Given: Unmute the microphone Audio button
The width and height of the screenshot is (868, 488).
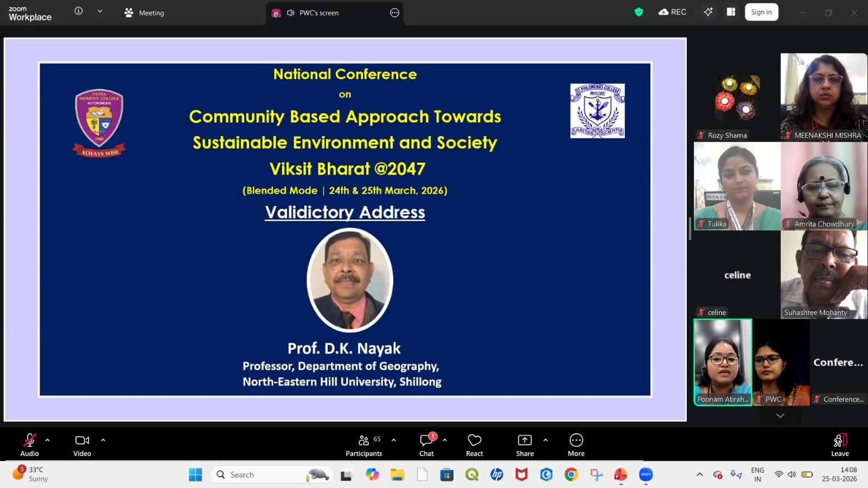Looking at the screenshot, I should [29, 445].
